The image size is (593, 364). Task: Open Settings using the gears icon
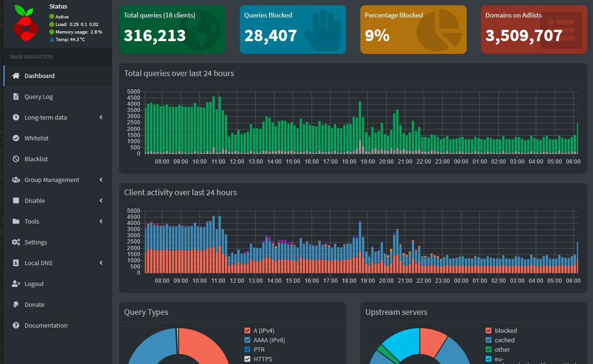pos(14,242)
